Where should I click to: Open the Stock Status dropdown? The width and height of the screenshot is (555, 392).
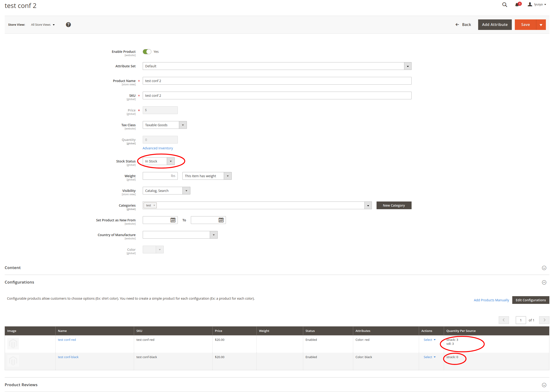pos(171,161)
